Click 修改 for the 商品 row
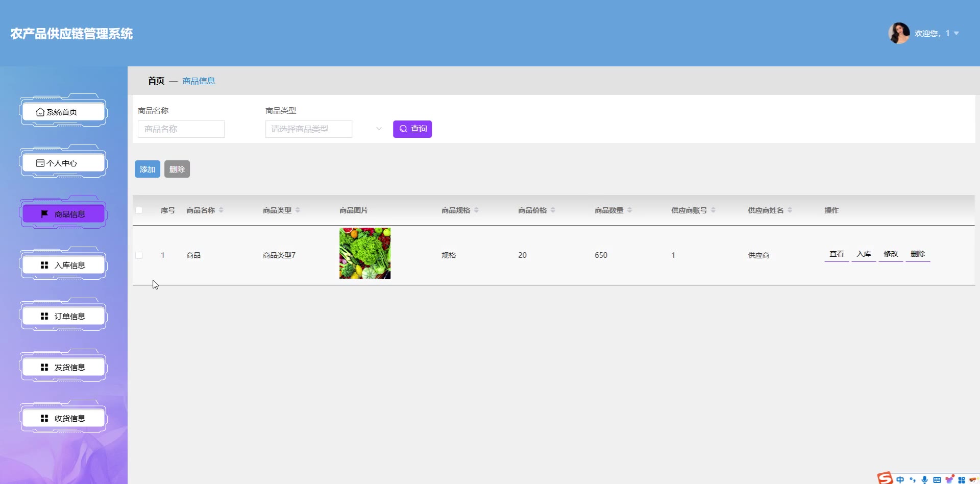The height and width of the screenshot is (484, 980). point(891,254)
